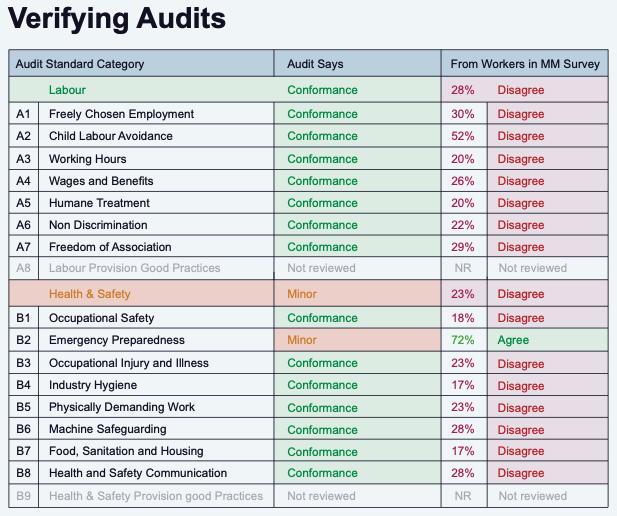Select the green 'Agree' cell in row B2
Screen dimensions: 617x516
(x=513, y=340)
